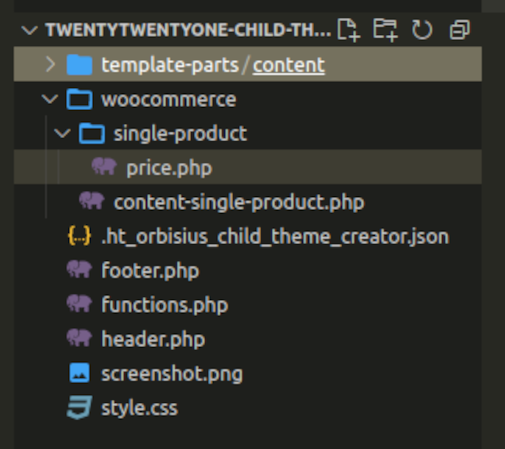Open content-single-product.php
505x449 pixels.
coord(239,202)
